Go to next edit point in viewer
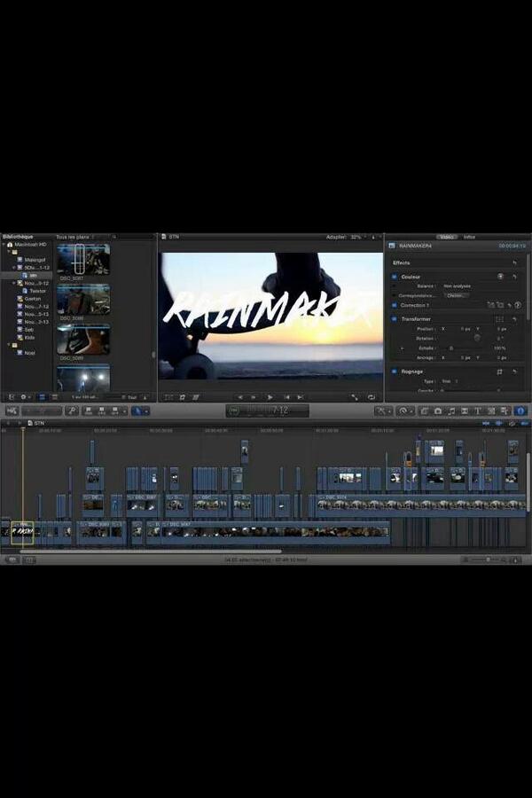 [x=301, y=397]
